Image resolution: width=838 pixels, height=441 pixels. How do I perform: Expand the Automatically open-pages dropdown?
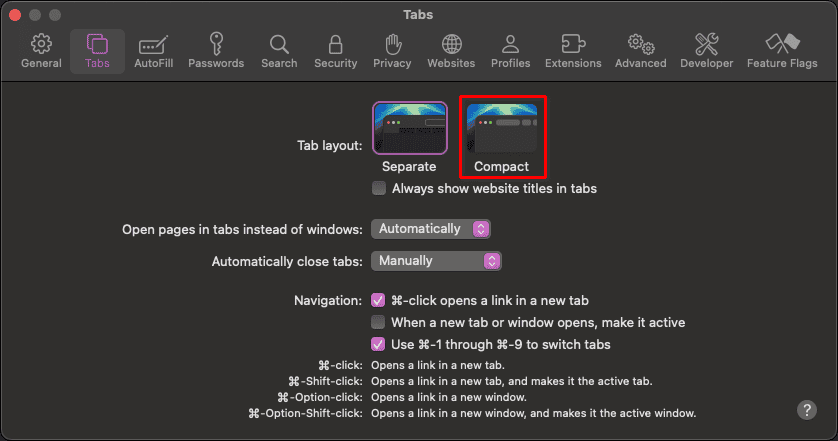(430, 229)
